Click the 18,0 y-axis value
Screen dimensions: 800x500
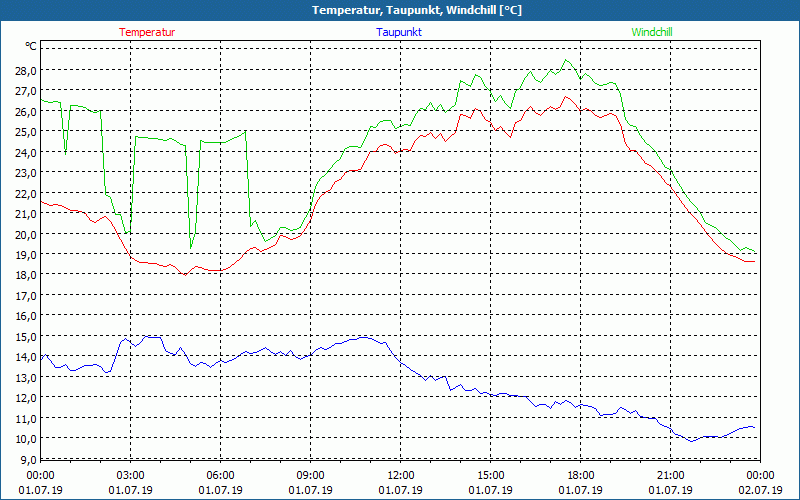[x=26, y=275]
